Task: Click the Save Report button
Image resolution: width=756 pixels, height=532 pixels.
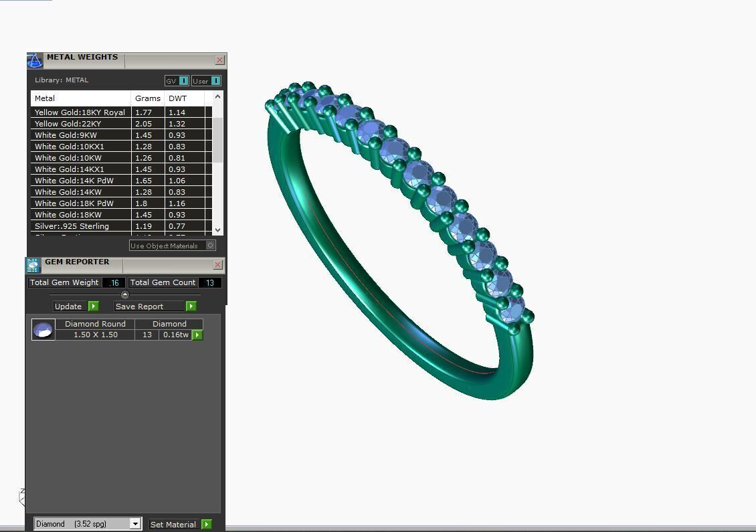Action: click(149, 306)
